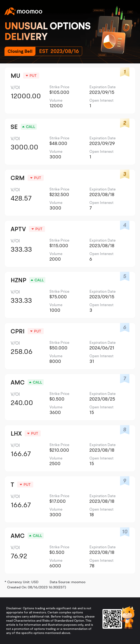Click the gold rank 3 ribbon badge
Image resolution: width=140 pixels, height=644 pixels.
point(125,174)
